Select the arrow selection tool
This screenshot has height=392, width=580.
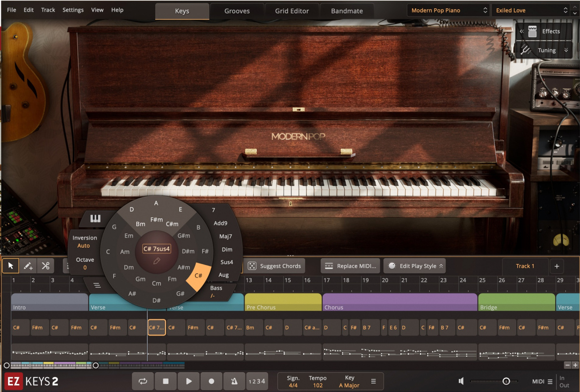(x=10, y=266)
